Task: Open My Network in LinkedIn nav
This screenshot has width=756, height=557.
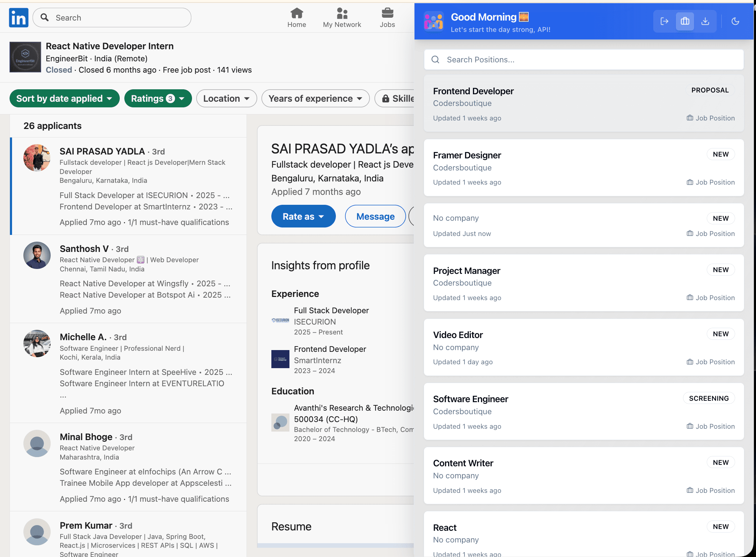Action: pos(342,18)
